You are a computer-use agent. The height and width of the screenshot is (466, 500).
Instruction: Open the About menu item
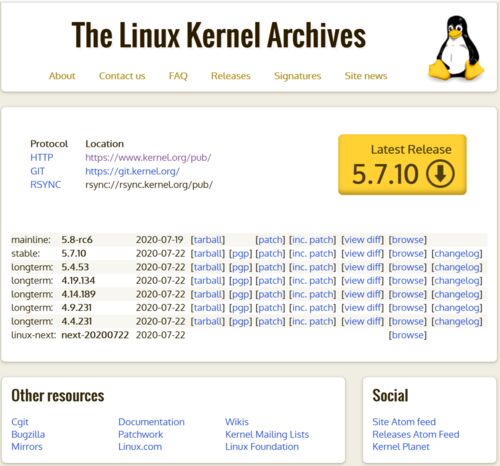(62, 76)
